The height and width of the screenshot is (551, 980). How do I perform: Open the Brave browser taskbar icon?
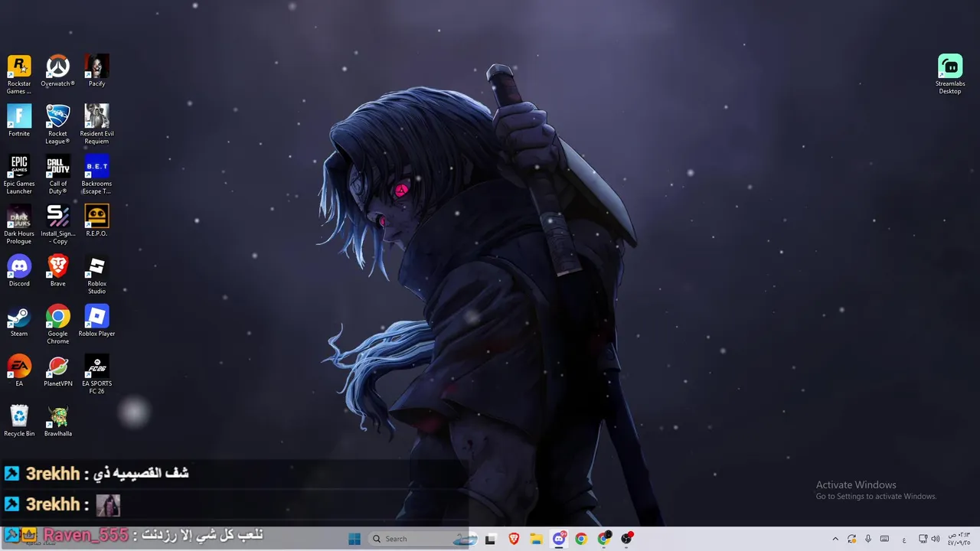514,539
